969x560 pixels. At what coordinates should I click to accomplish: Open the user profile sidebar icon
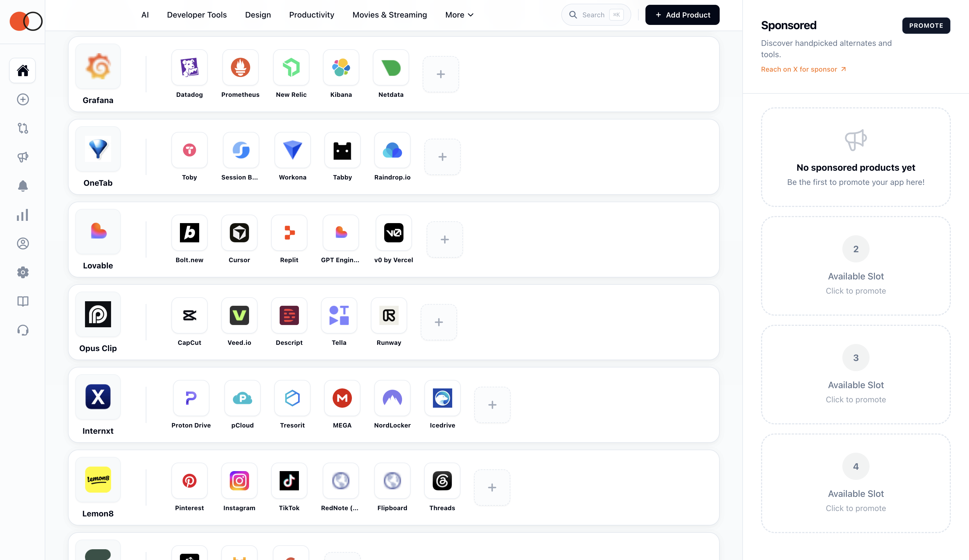(23, 243)
